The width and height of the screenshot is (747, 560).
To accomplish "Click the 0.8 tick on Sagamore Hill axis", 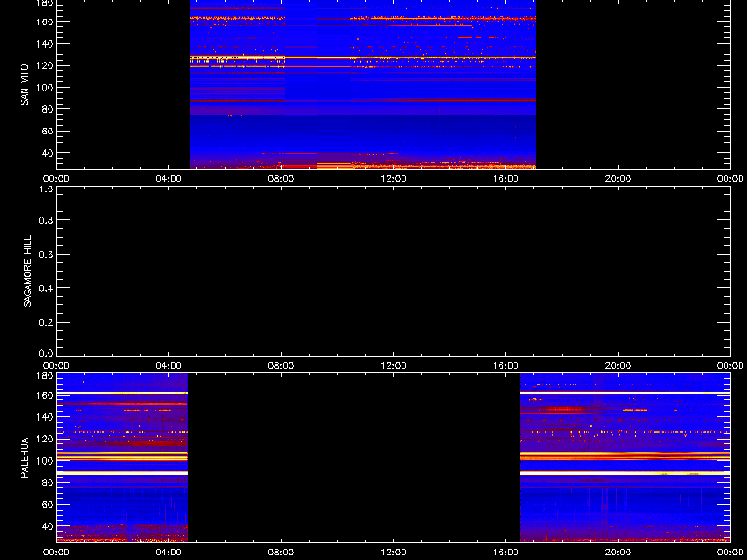I will [x=46, y=220].
